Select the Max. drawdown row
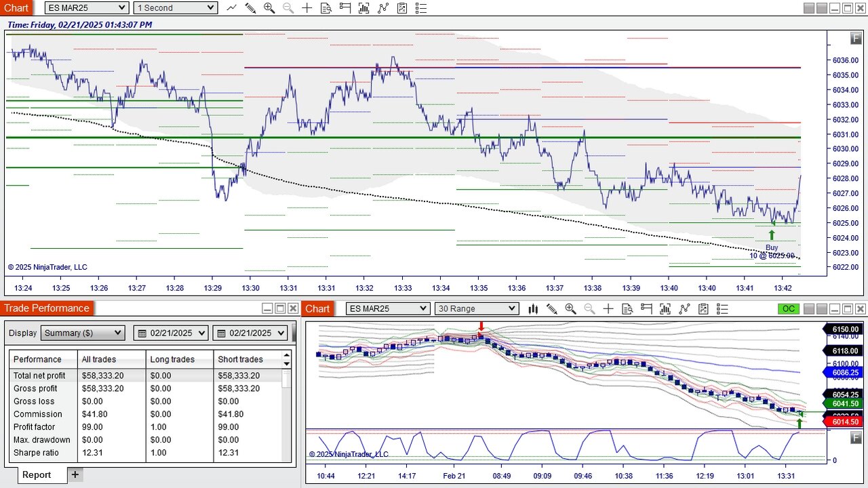868x488 pixels. click(146, 440)
